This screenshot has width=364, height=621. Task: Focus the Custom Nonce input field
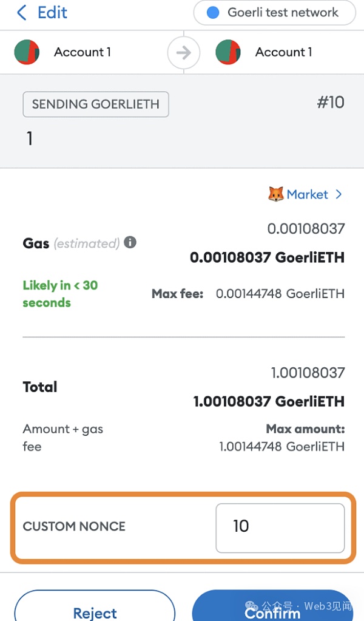280,528
